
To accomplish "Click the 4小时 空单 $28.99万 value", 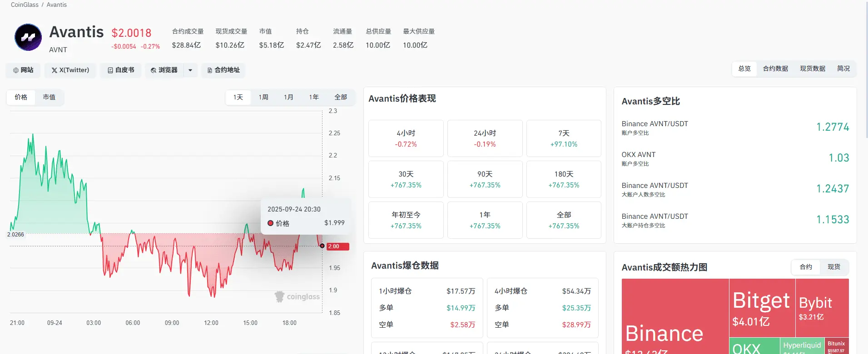I will click(576, 324).
